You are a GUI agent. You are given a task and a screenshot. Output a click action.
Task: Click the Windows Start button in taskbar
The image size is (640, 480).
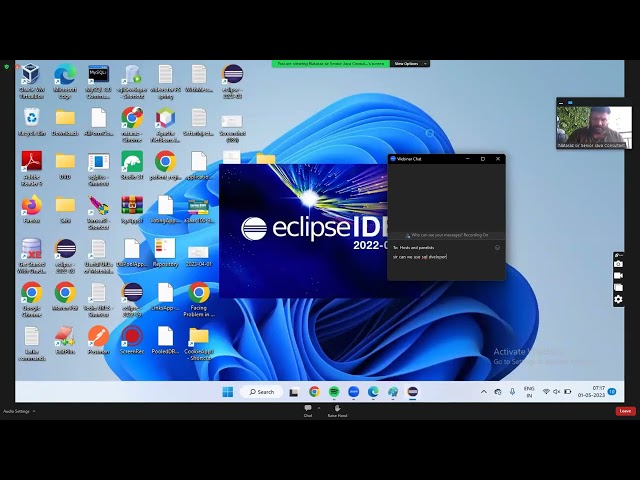coord(228,392)
